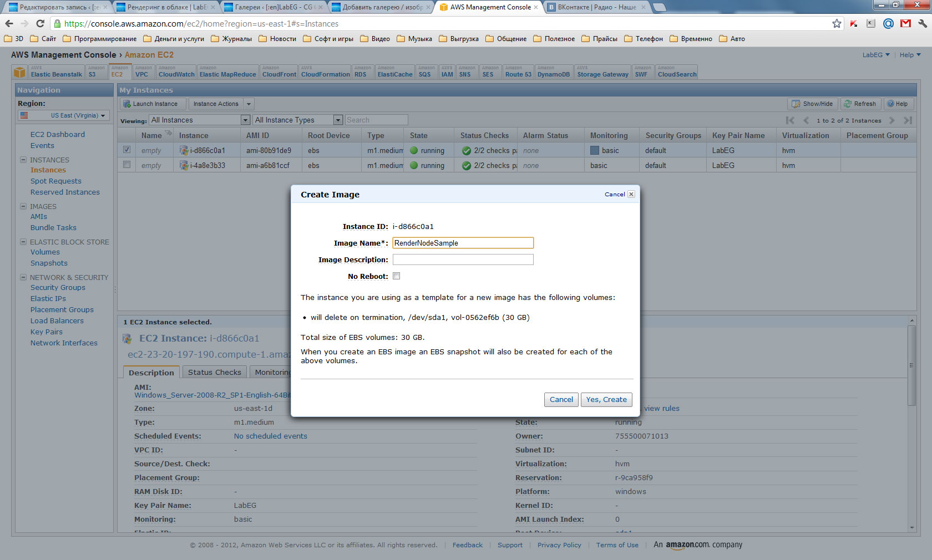Select the i-4a8e3b33 instance row checkbox

[127, 165]
